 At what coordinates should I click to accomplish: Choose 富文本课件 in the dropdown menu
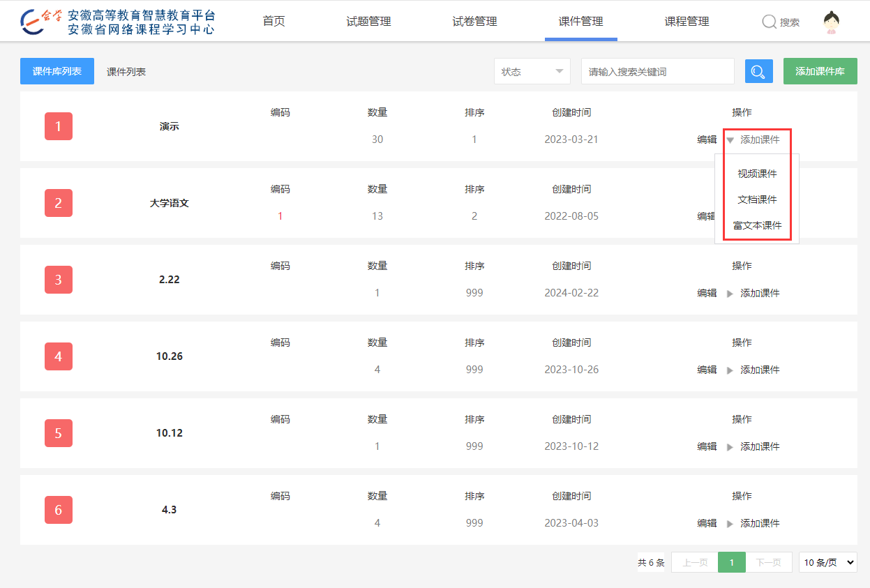point(757,225)
